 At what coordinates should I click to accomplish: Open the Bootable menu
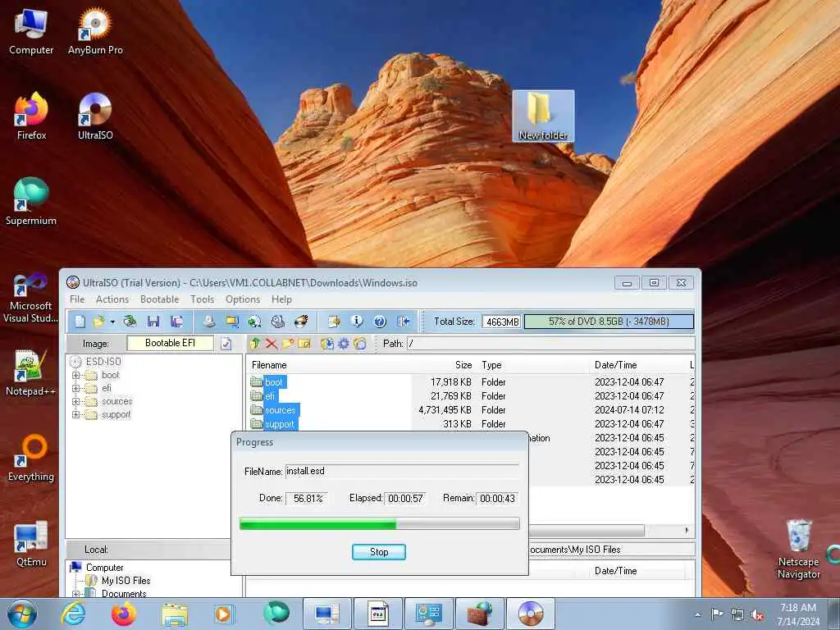tap(159, 299)
